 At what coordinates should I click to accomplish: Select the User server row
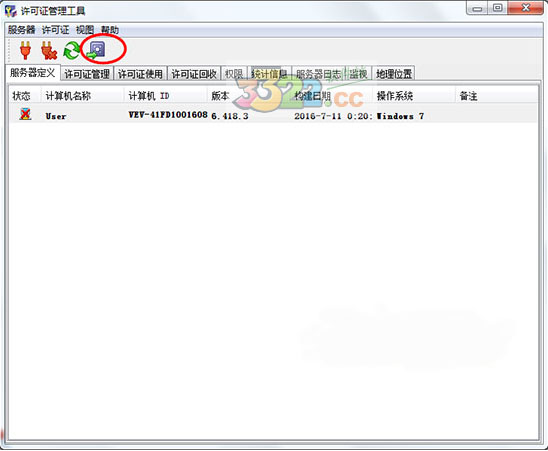coord(273,115)
